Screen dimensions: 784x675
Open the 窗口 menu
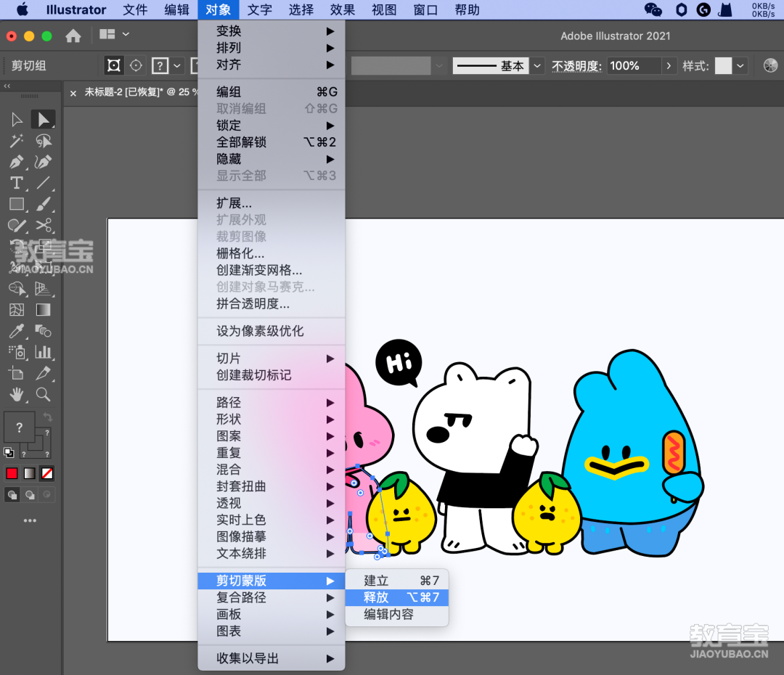pos(425,9)
